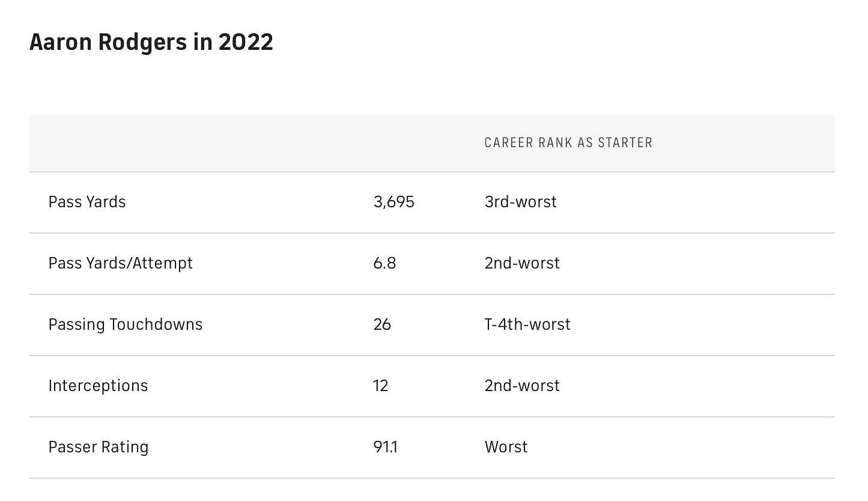The image size is (868, 501).
Task: Click the 3,695 pass yards value
Action: point(393,202)
